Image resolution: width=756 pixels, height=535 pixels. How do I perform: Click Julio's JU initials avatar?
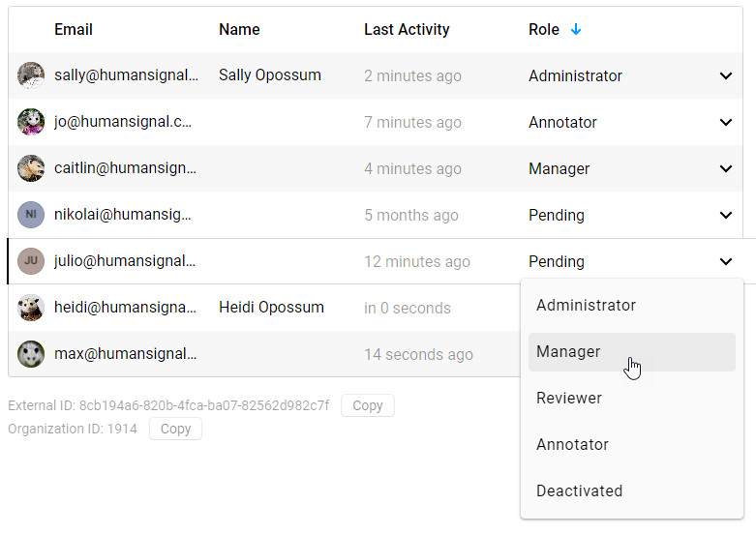pos(31,261)
